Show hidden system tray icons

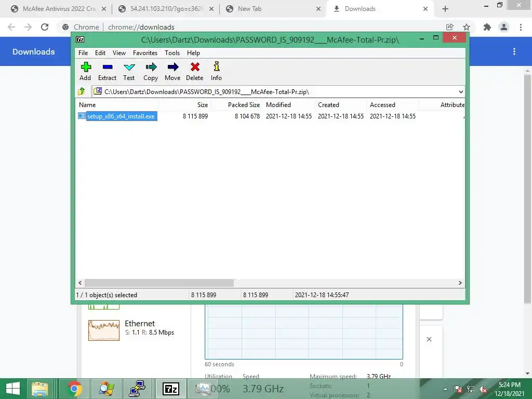(445, 389)
